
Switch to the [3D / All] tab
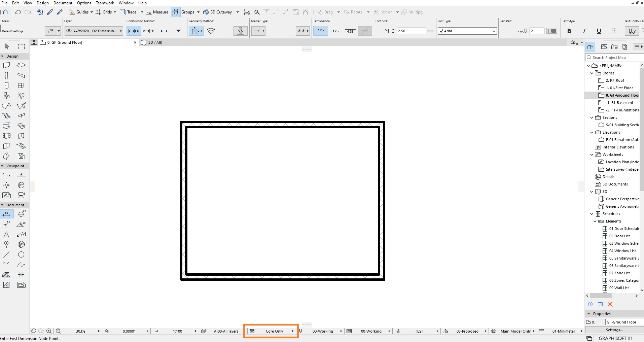pos(154,42)
